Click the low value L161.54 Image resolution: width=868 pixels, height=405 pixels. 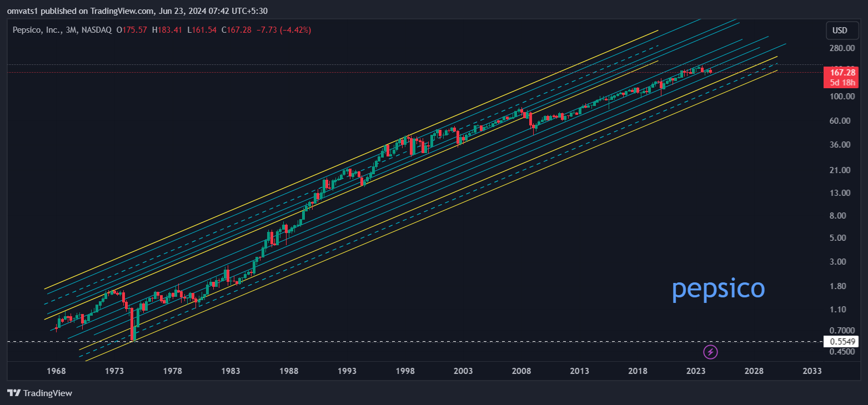[x=201, y=30]
